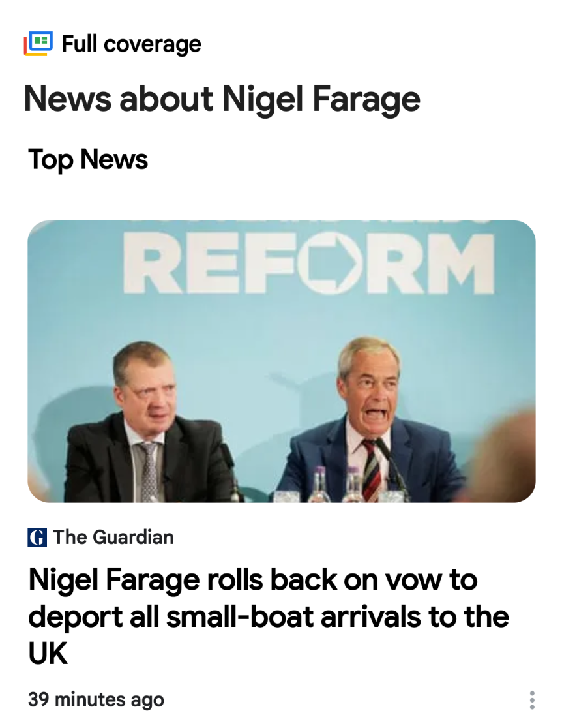This screenshot has width=562, height=728.
Task: Click the microphone in the article photo
Action: click(x=390, y=466)
